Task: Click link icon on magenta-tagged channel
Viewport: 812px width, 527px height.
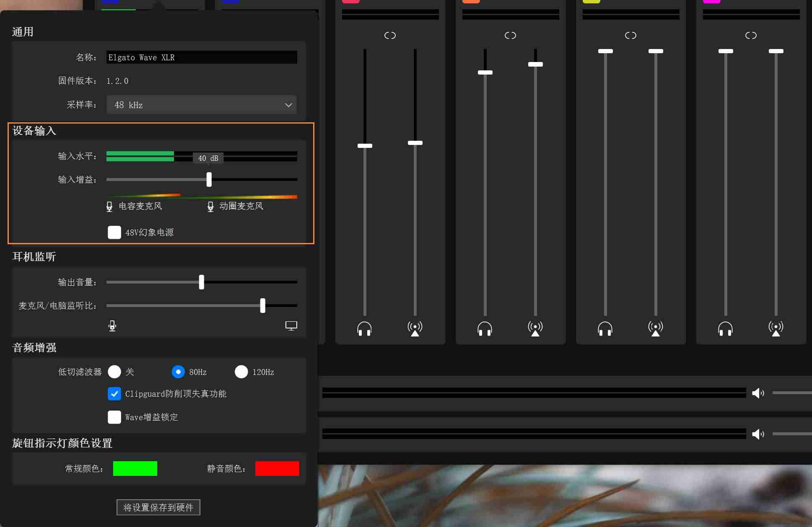Action: click(x=751, y=36)
